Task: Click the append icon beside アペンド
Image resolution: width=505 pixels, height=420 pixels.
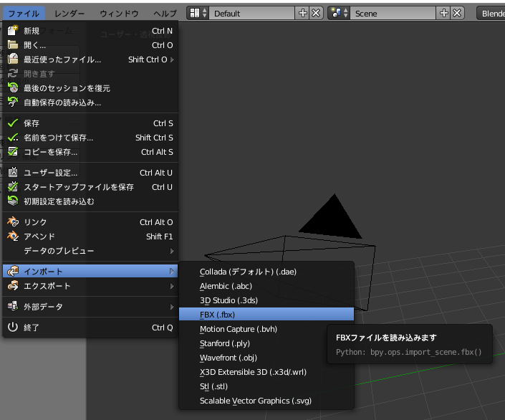Action: pyautogui.click(x=13, y=237)
